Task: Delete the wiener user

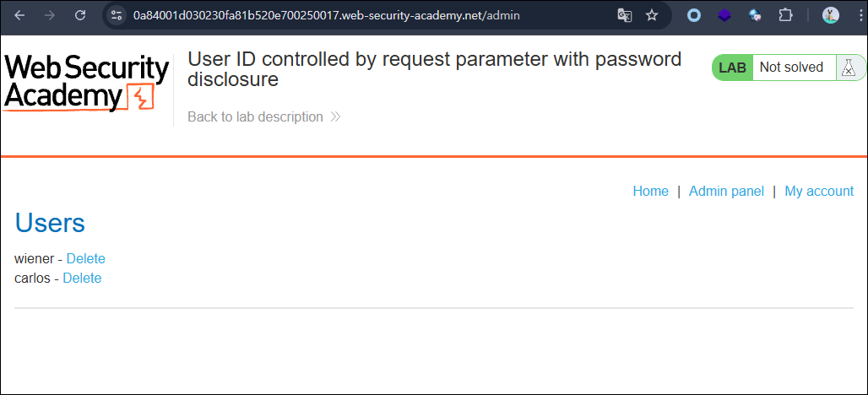Action: pyautogui.click(x=86, y=258)
